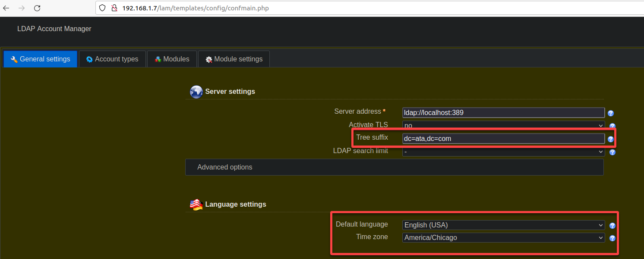Open the Activate TLS dropdown

(x=503, y=125)
